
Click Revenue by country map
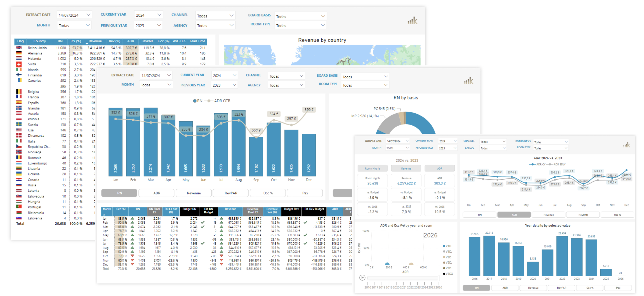pos(322,55)
